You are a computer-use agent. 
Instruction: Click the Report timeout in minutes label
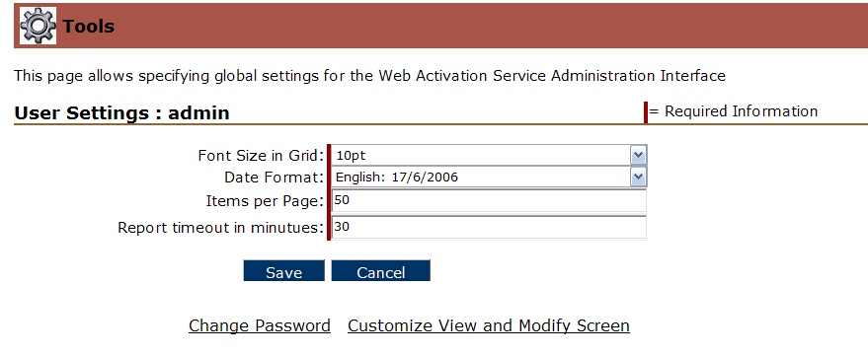point(221,228)
